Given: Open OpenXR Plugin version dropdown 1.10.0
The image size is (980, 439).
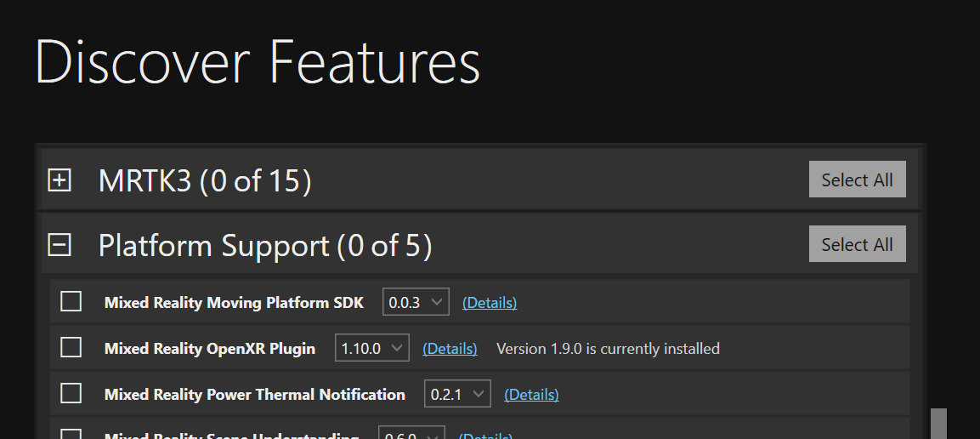Looking at the screenshot, I should (372, 348).
